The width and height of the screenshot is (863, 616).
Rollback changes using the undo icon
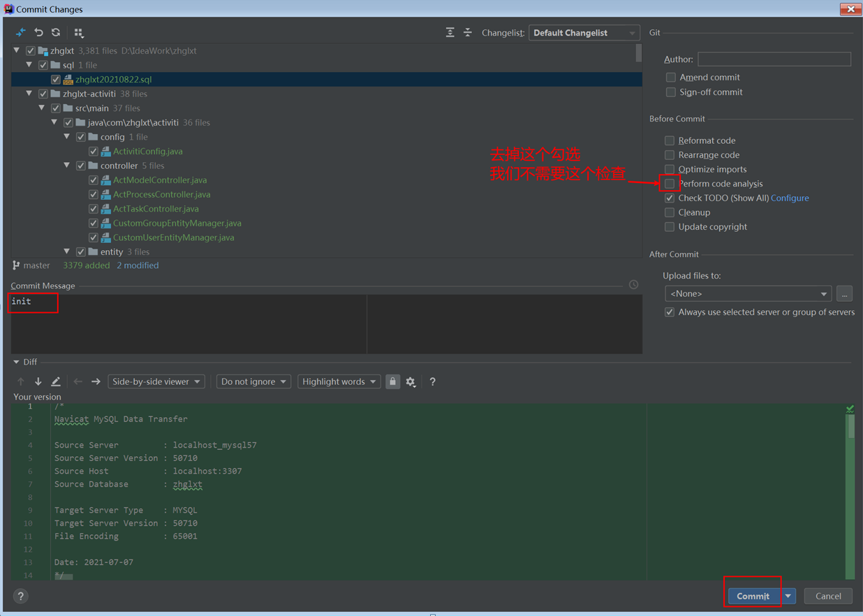pos(38,32)
